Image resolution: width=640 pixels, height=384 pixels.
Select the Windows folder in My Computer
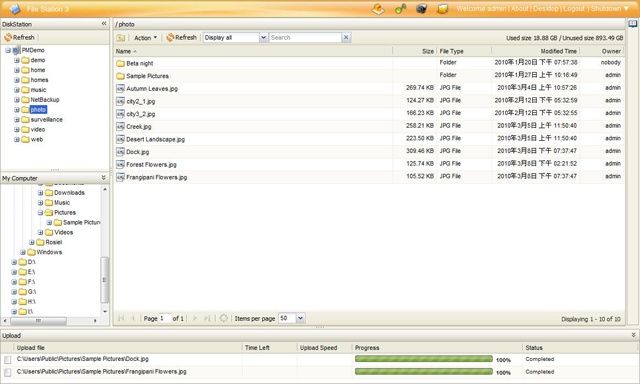[49, 252]
